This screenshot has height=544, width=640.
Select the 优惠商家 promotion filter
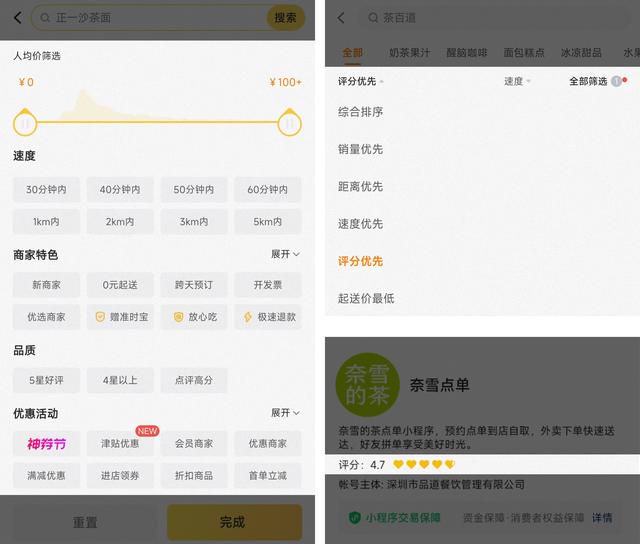pyautogui.click(x=268, y=444)
